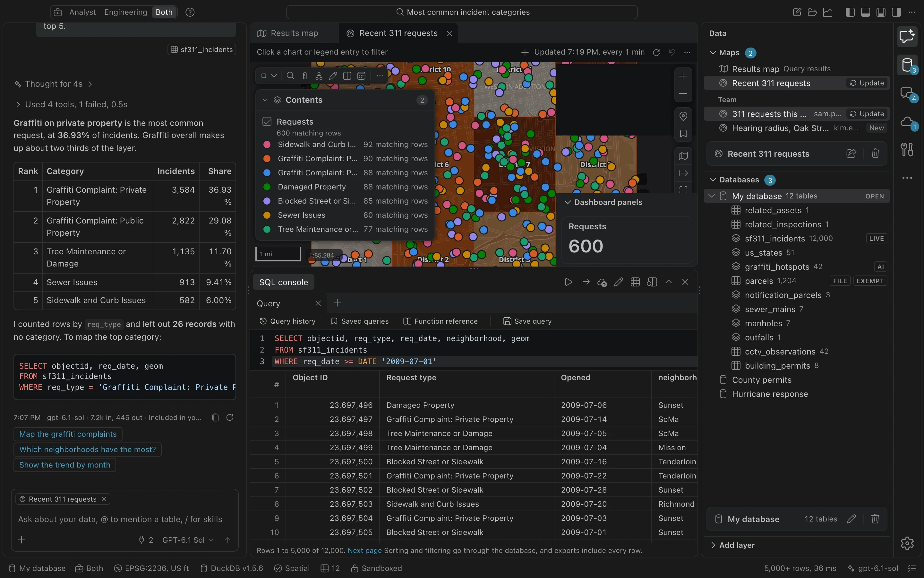Open the tools icon in right sidebar

click(907, 149)
